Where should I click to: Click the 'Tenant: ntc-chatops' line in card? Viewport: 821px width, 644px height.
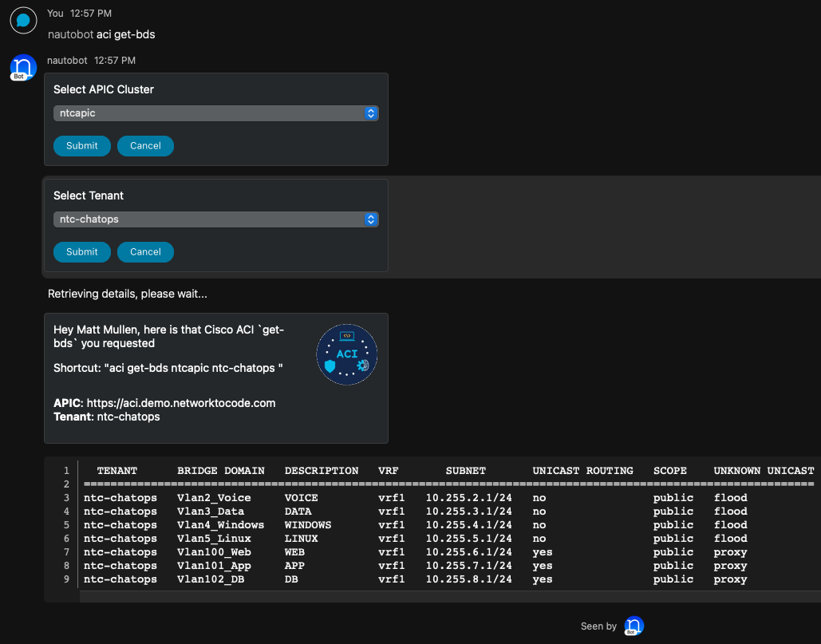tap(107, 417)
